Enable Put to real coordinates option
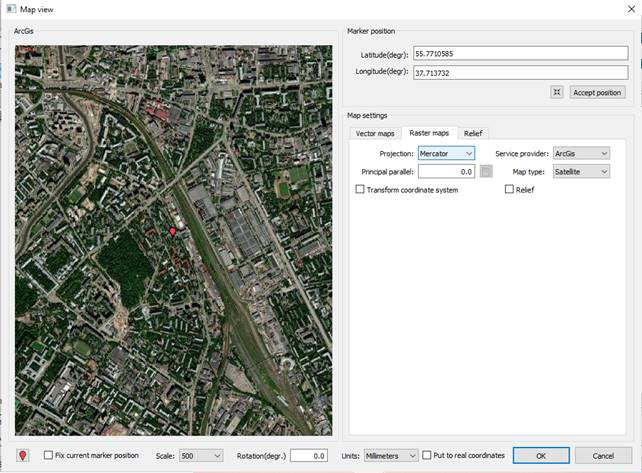 pos(427,455)
